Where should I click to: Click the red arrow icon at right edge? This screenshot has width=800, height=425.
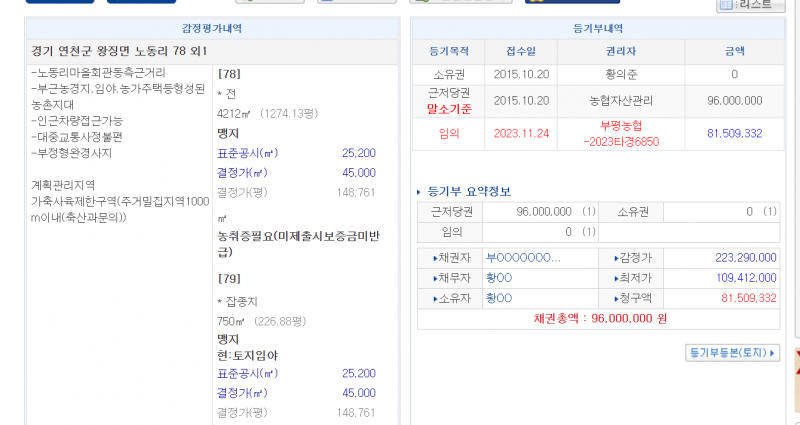click(796, 366)
